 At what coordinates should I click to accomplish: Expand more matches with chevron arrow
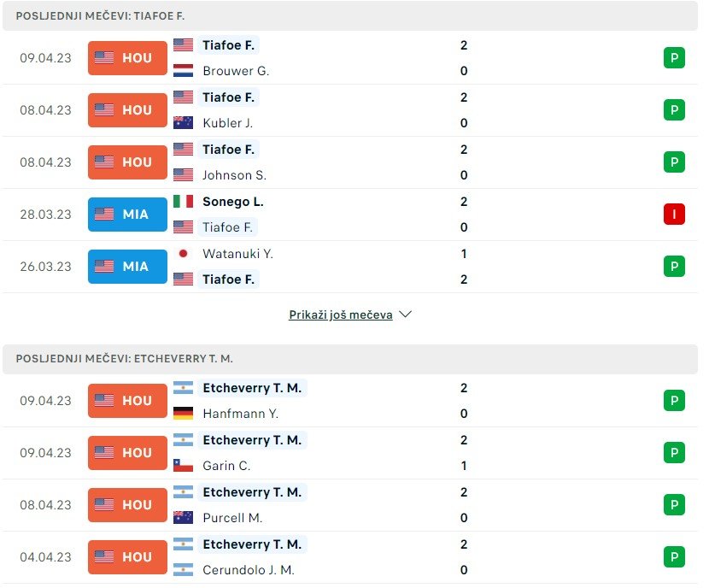(x=406, y=315)
